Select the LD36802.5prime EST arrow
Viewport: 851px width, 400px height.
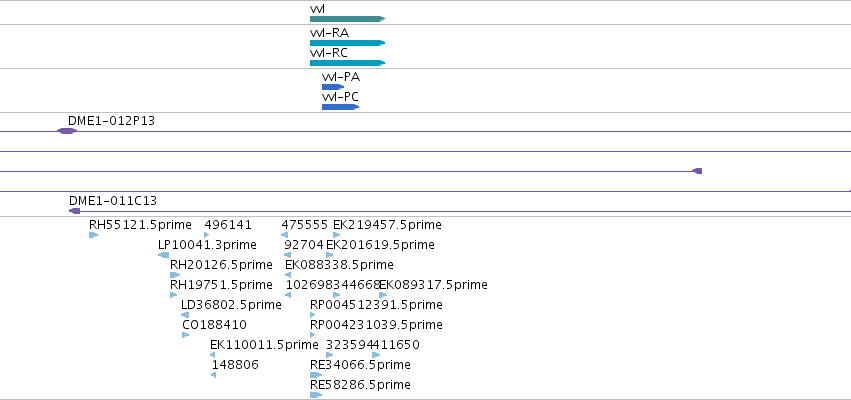185,315
